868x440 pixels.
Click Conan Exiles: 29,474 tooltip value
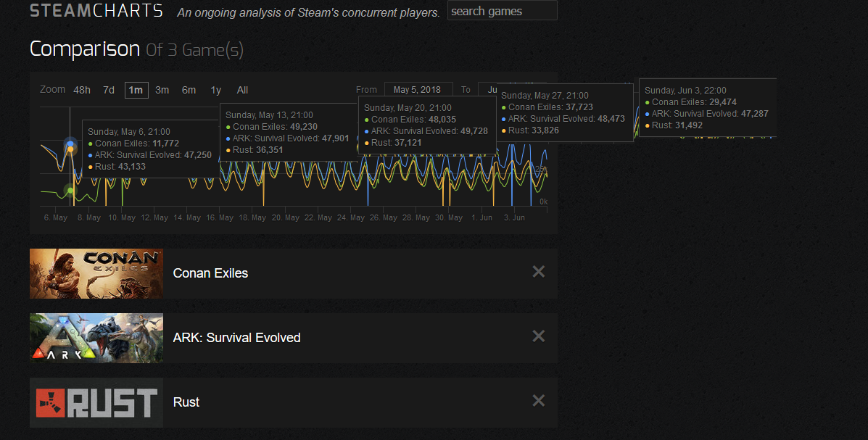tap(690, 101)
